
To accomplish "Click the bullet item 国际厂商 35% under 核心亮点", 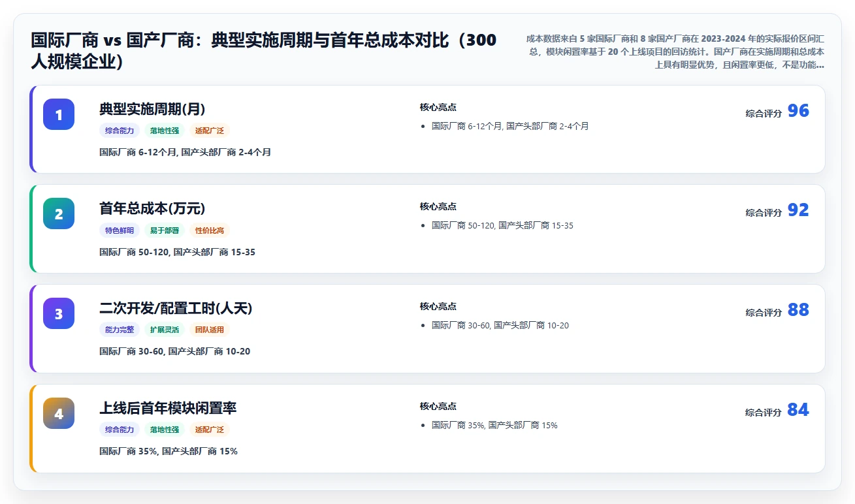I will coord(494,425).
